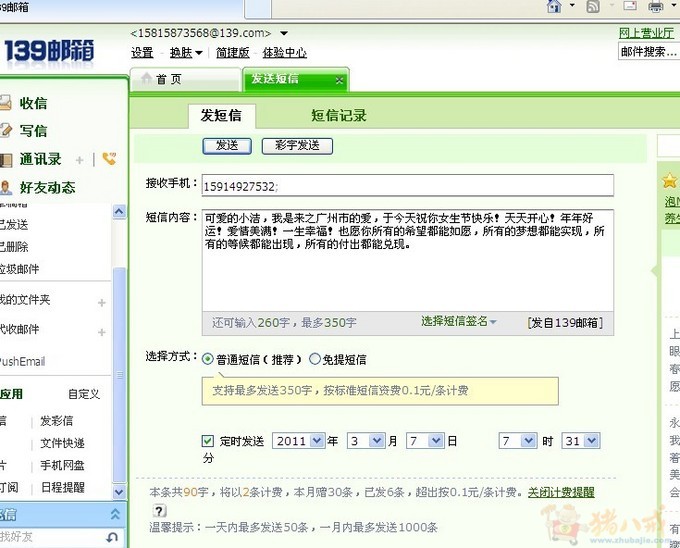Switch to the 首页 tab

click(185, 80)
